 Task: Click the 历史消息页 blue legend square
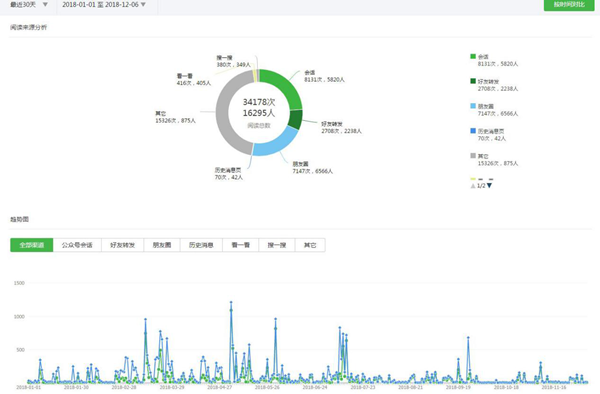pos(473,131)
